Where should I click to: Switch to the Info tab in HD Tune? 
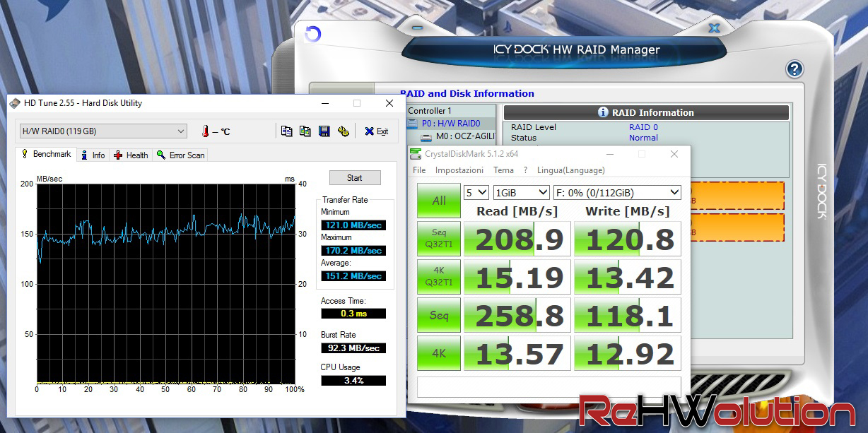click(93, 155)
